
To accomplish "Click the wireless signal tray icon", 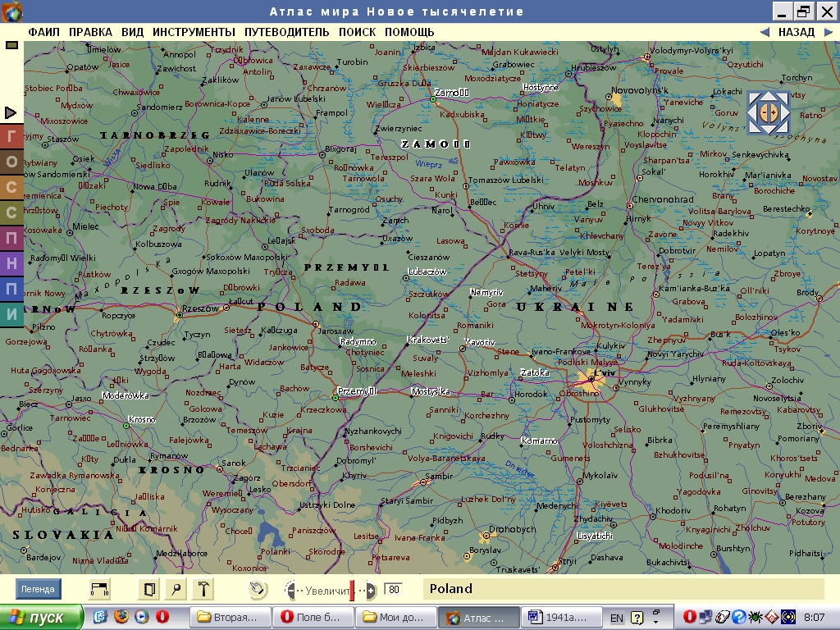I will coord(788,617).
